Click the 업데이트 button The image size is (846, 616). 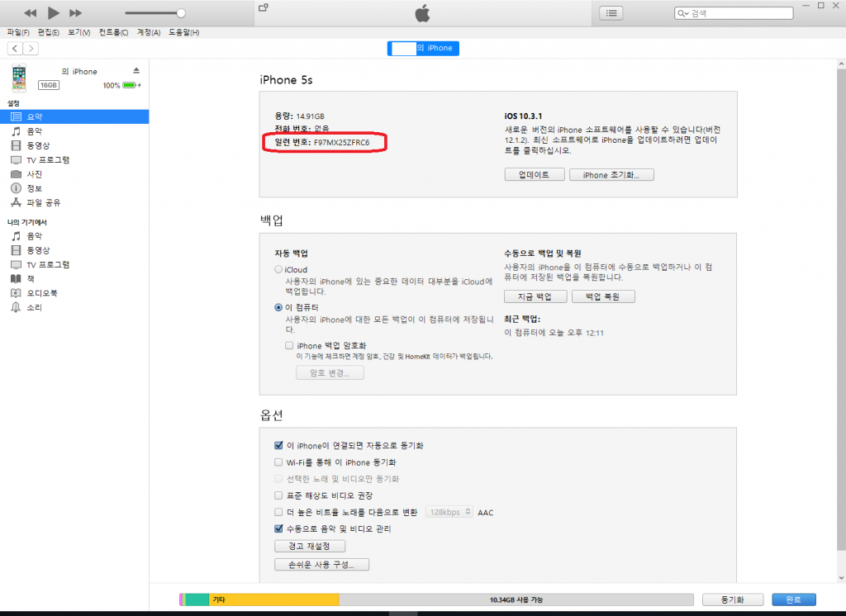point(535,175)
